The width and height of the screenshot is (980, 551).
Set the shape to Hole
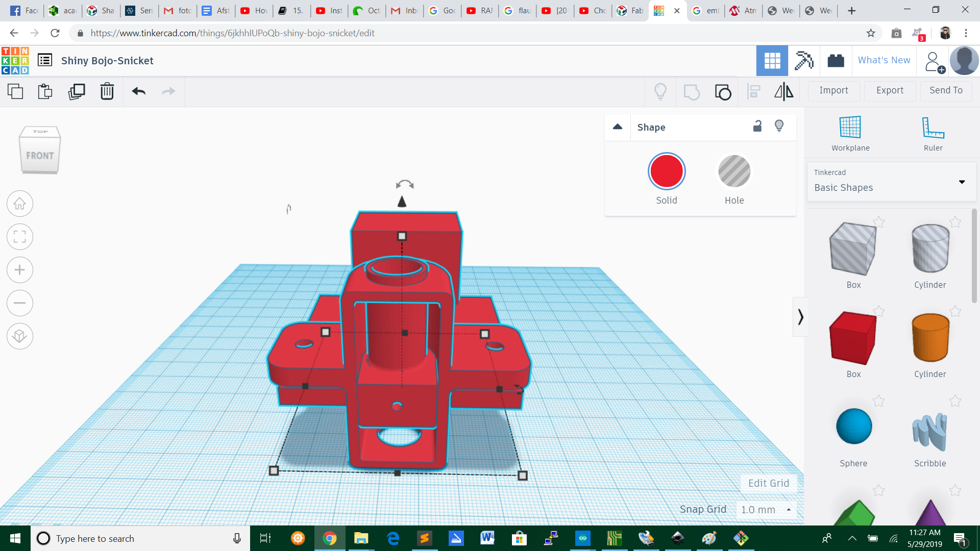[x=734, y=171]
